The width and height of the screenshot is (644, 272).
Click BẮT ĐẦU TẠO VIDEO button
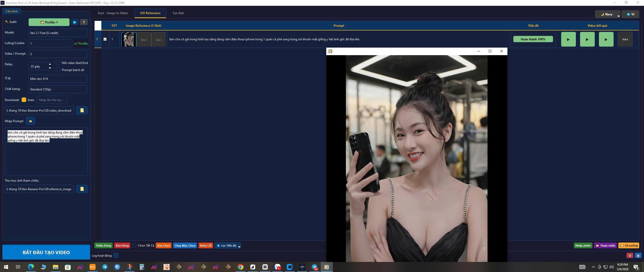tap(46, 252)
